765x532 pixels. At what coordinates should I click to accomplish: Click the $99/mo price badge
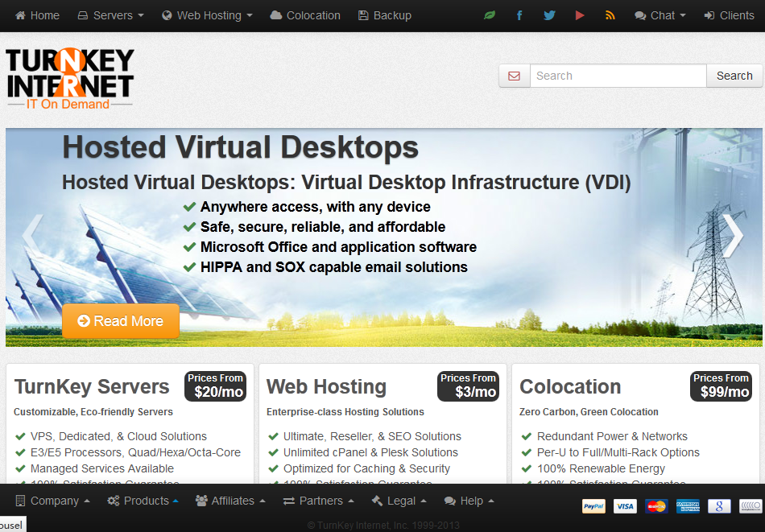(721, 386)
